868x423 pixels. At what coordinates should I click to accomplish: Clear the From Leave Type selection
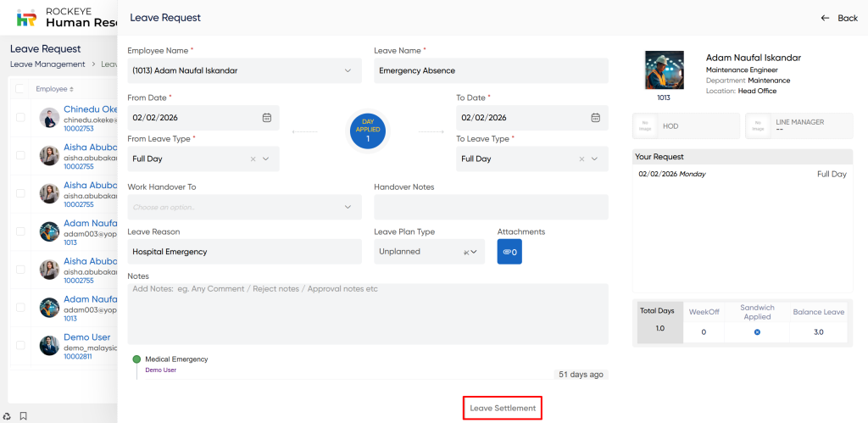tap(253, 159)
